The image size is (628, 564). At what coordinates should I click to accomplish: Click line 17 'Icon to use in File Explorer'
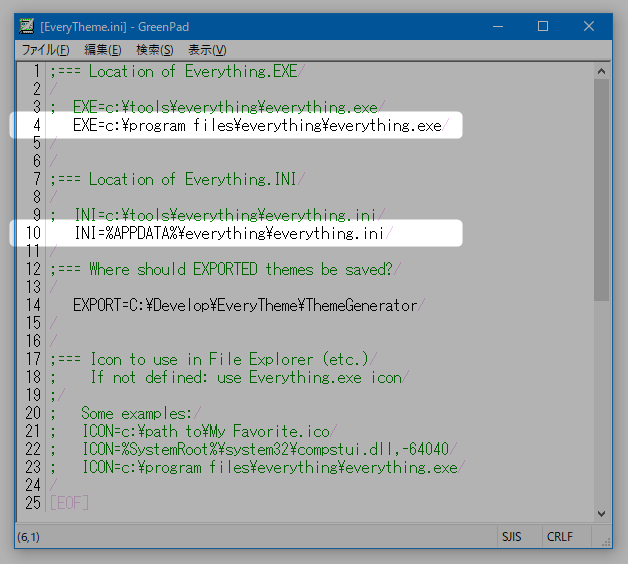tap(209, 359)
